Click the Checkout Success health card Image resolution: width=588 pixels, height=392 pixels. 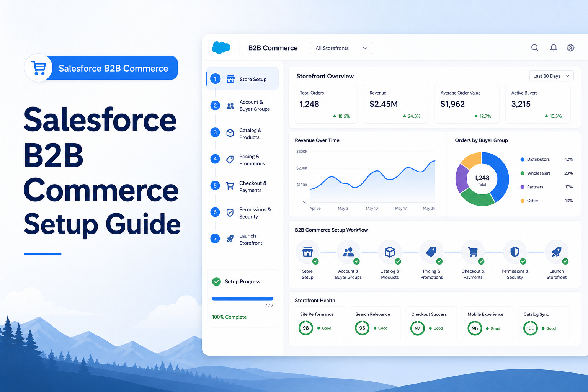[431, 323]
